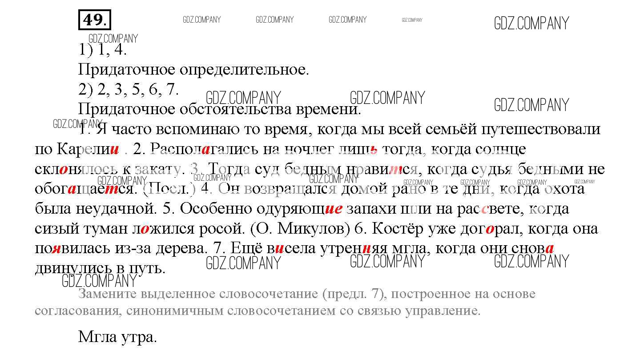Image resolution: width=644 pixels, height=350 pixels.
Task: Click the final answer "Мгла утра."
Action: tap(118, 337)
